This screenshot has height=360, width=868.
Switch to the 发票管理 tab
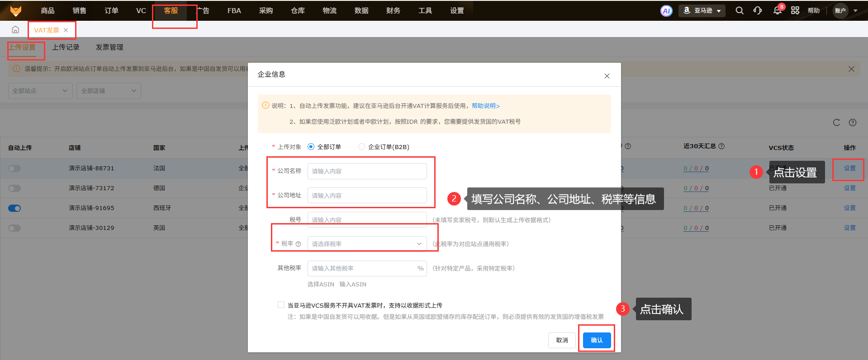click(109, 47)
